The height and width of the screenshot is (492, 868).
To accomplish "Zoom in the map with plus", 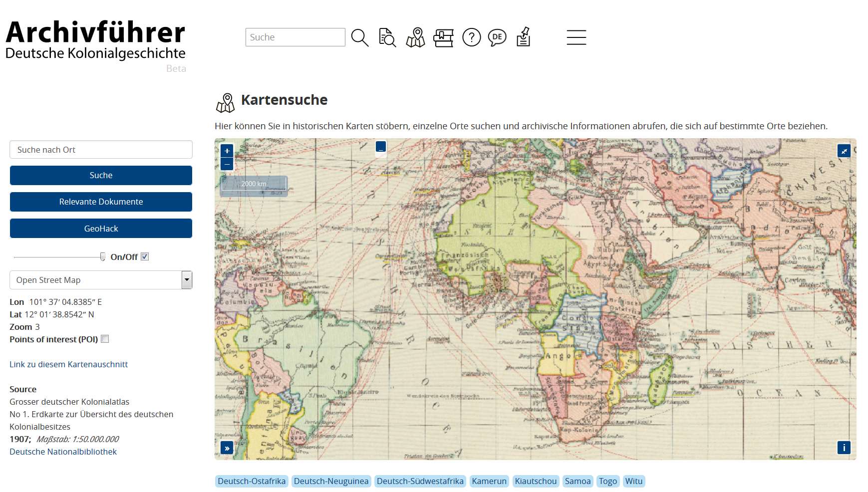I will click(227, 151).
